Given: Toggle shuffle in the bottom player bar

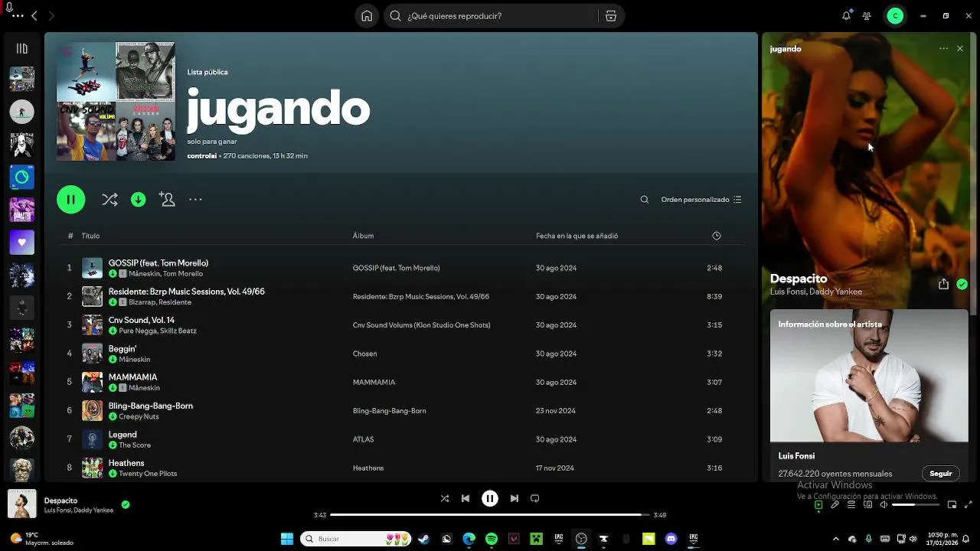Looking at the screenshot, I should pos(445,498).
